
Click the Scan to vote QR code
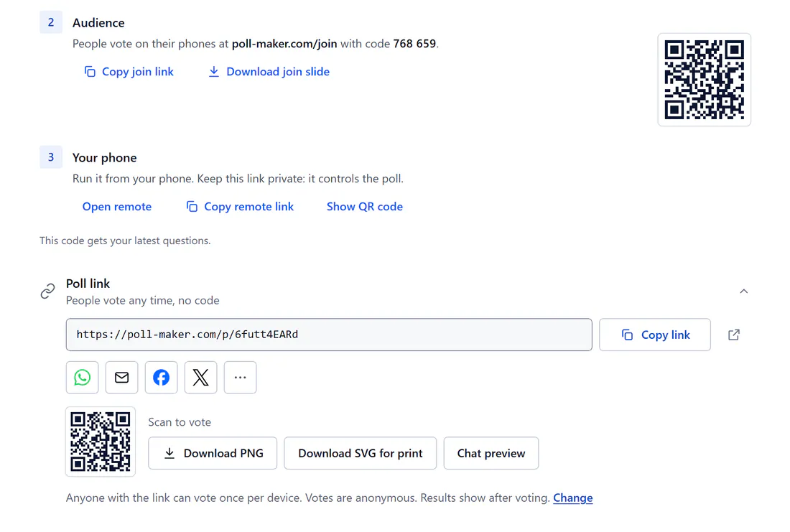tap(101, 442)
